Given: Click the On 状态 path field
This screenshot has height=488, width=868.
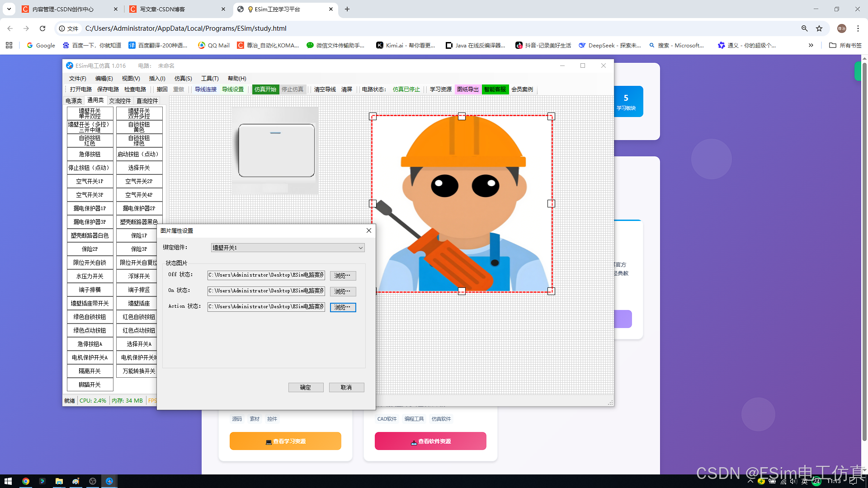Looking at the screenshot, I should [266, 291].
